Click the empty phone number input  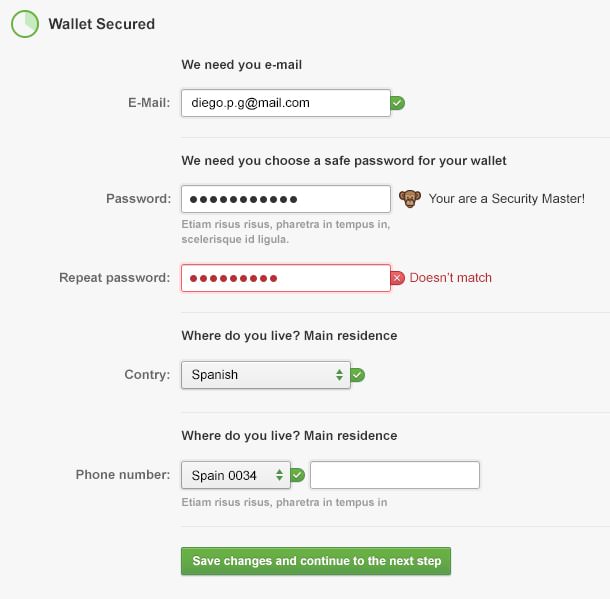coord(395,475)
